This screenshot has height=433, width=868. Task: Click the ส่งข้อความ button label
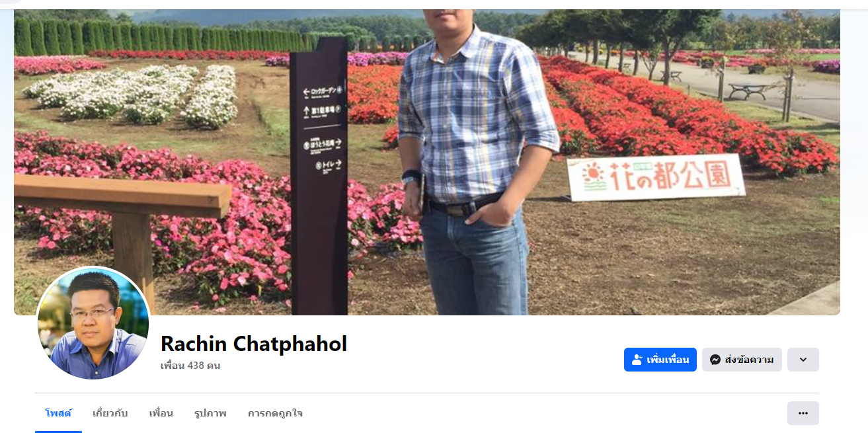[x=749, y=360]
